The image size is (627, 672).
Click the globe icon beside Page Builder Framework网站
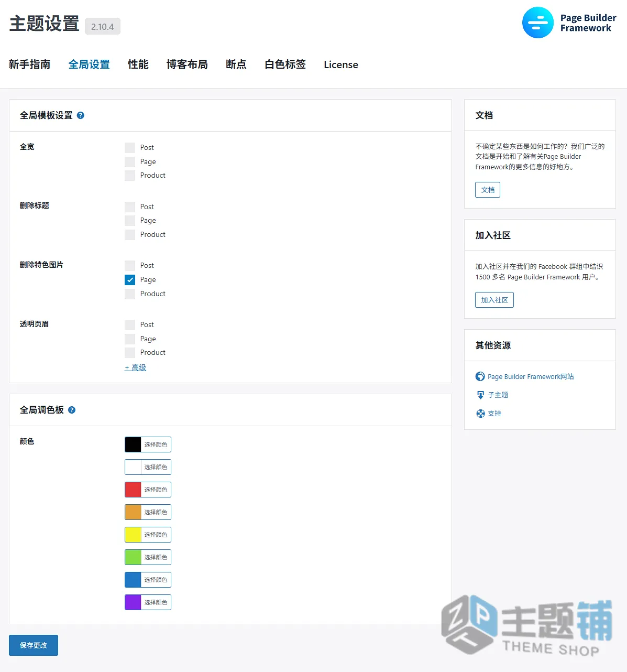(480, 376)
